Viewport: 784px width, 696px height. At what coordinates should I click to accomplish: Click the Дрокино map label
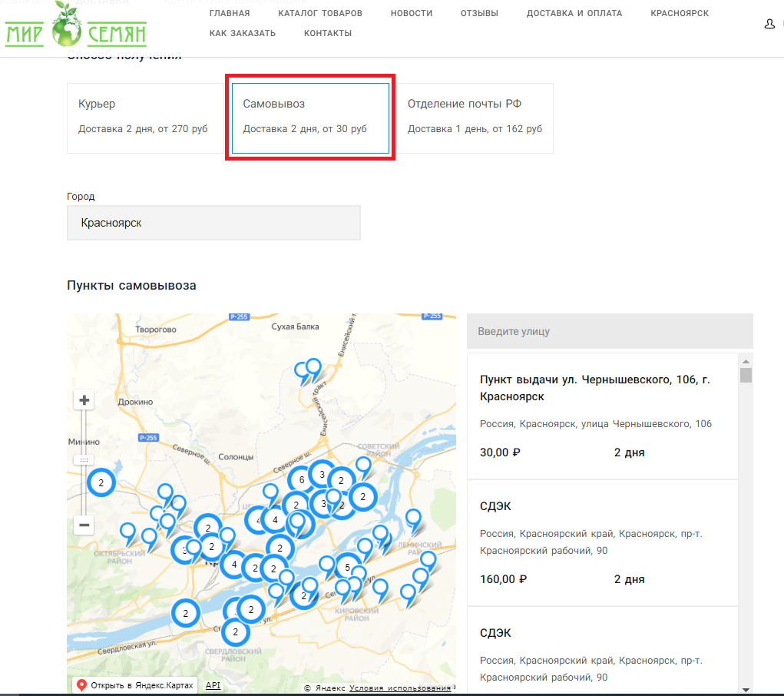135,402
